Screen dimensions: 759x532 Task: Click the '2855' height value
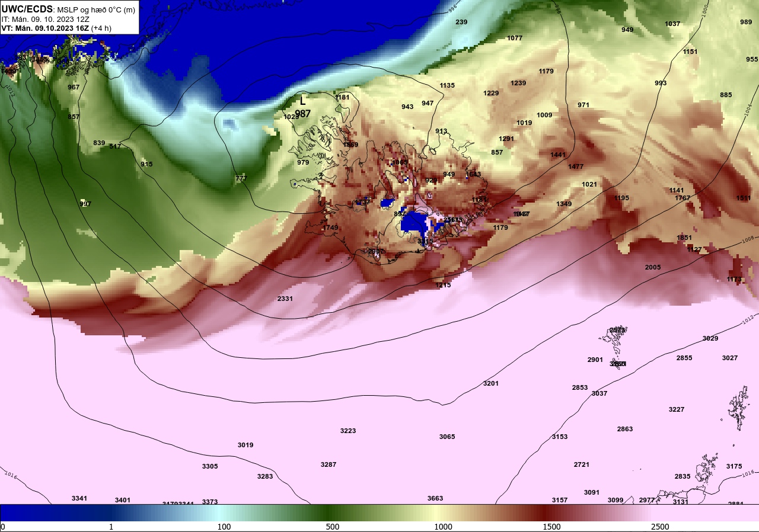684,358
